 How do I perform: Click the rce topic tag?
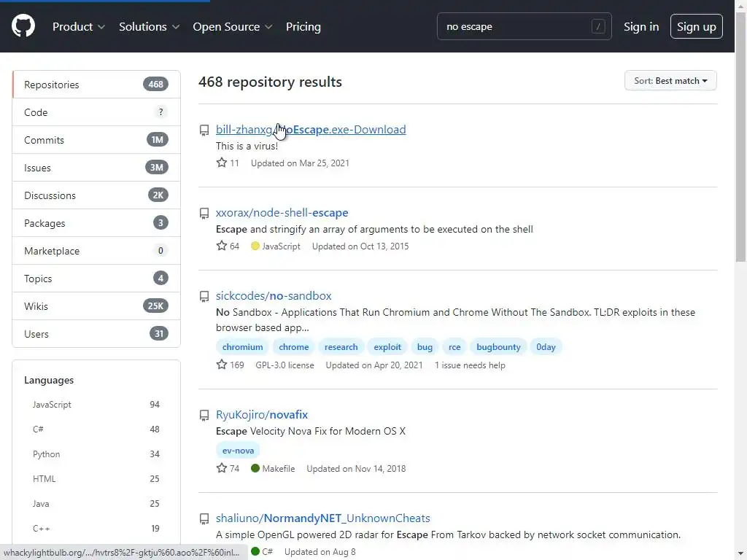click(454, 346)
